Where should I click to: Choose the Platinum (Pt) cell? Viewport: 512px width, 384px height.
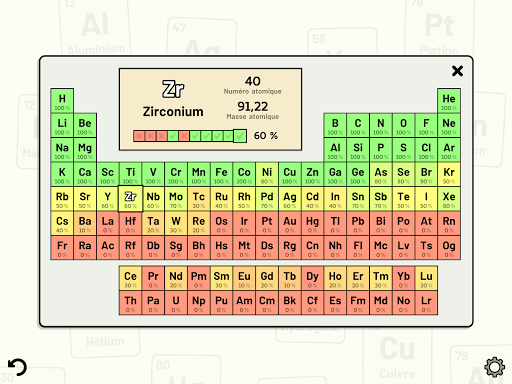click(267, 223)
